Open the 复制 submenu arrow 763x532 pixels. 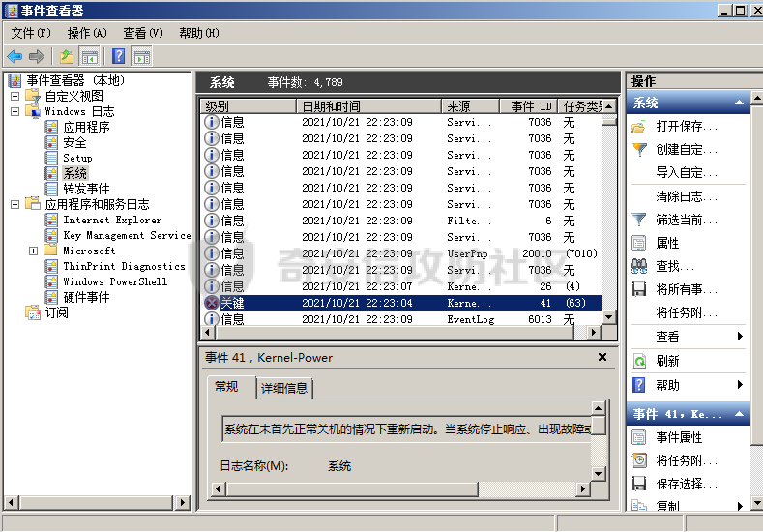740,506
